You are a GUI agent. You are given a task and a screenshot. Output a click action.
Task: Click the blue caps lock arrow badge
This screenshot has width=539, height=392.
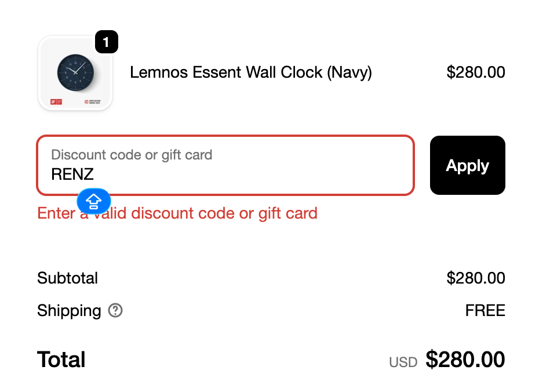(94, 201)
